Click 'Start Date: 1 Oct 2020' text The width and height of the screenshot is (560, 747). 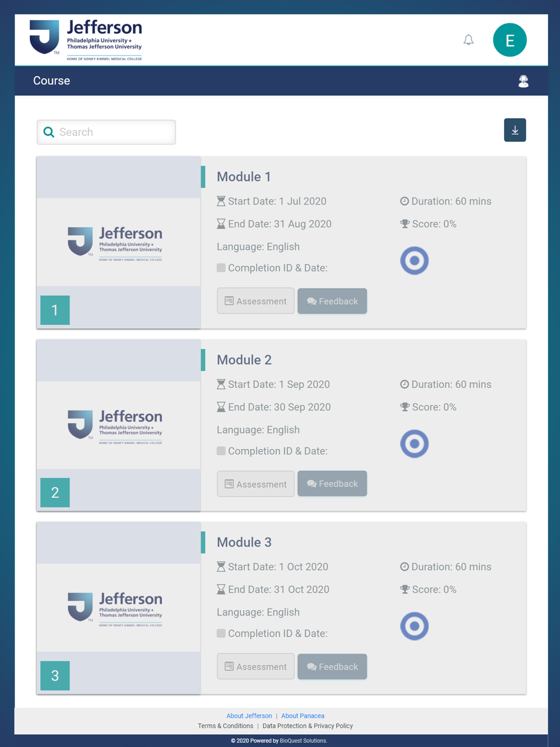coord(278,567)
